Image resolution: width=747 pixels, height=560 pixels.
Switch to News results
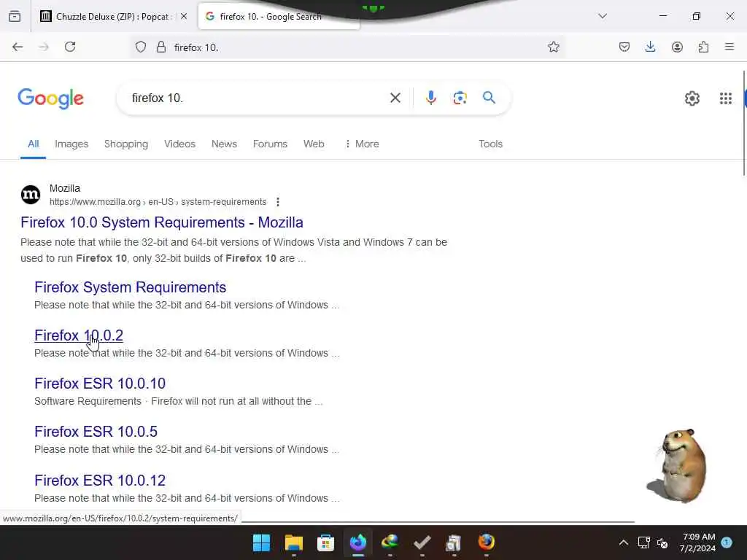224,144
